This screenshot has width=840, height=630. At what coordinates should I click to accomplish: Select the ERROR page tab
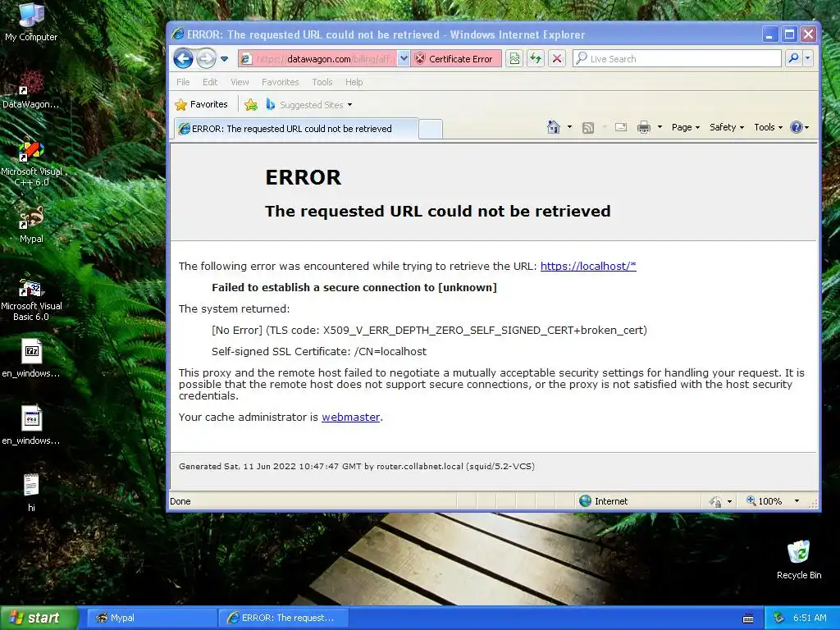tap(295, 129)
